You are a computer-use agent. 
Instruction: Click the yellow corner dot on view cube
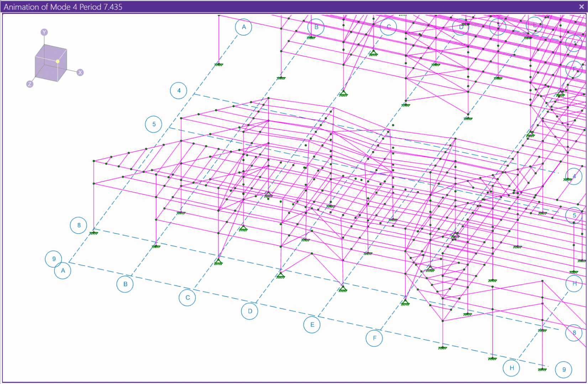click(58, 61)
